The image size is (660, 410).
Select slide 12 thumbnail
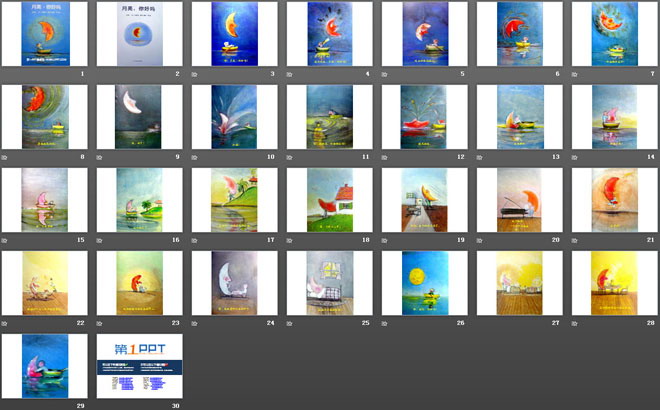tap(425, 117)
